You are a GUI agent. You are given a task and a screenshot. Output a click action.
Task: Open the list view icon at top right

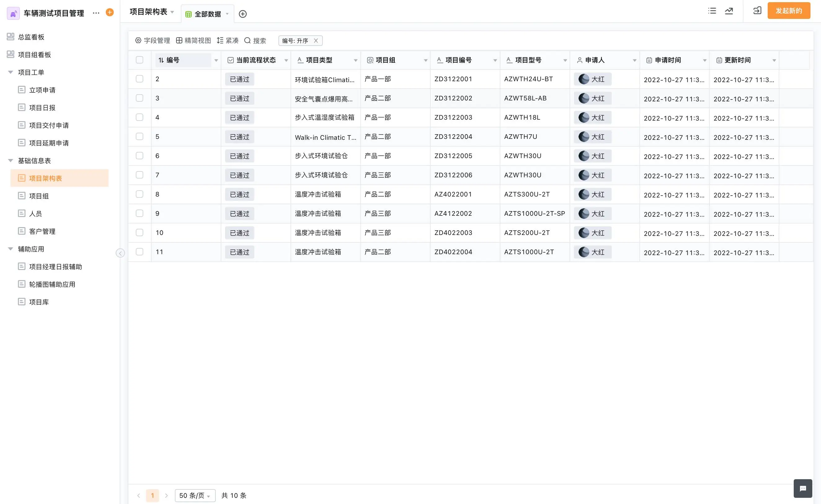point(712,11)
